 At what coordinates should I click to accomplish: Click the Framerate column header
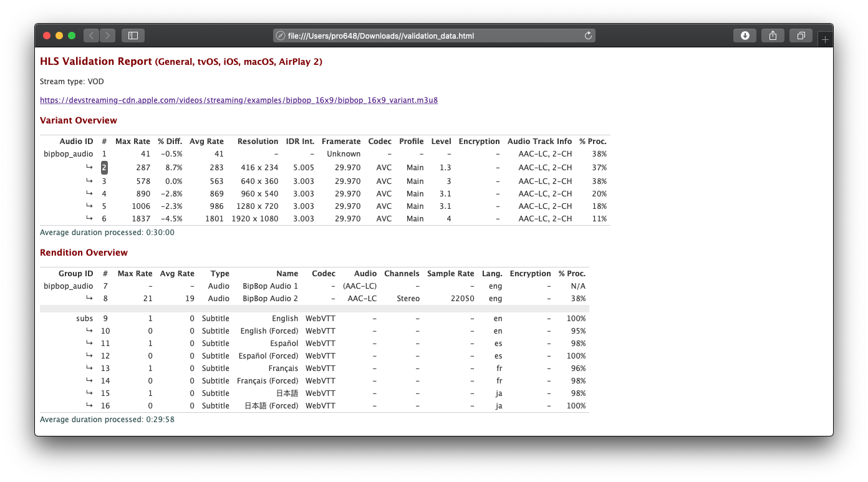click(x=341, y=142)
